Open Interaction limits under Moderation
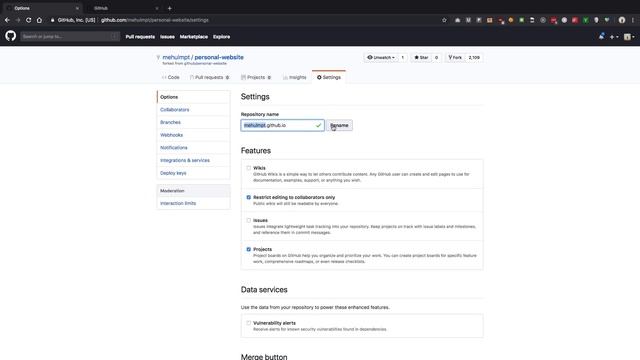640x360 pixels. [178, 203]
